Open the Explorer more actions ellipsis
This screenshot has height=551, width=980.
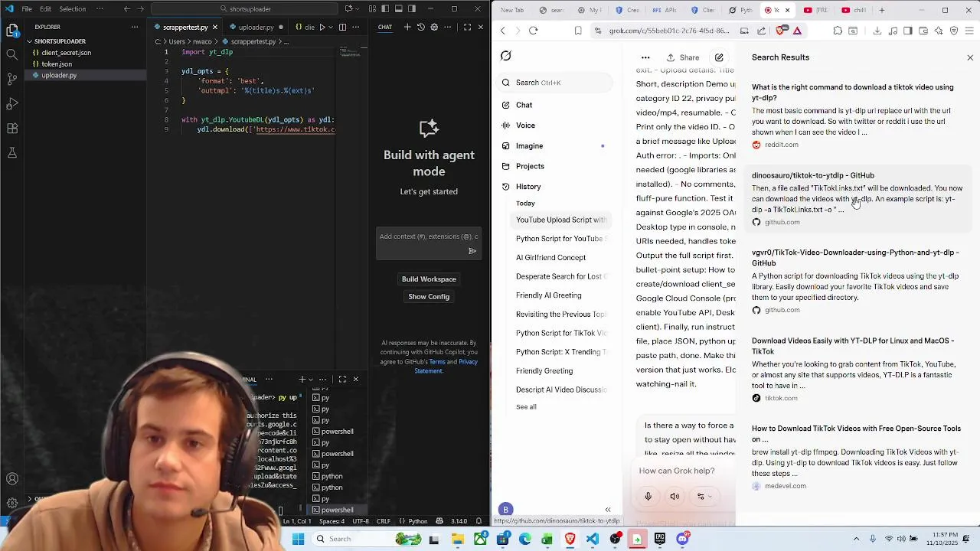[x=135, y=27]
